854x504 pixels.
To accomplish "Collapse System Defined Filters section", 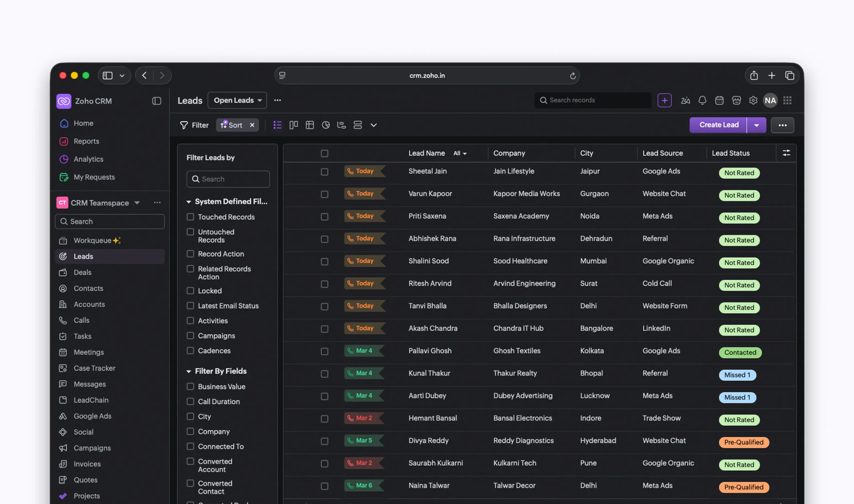I will (189, 202).
